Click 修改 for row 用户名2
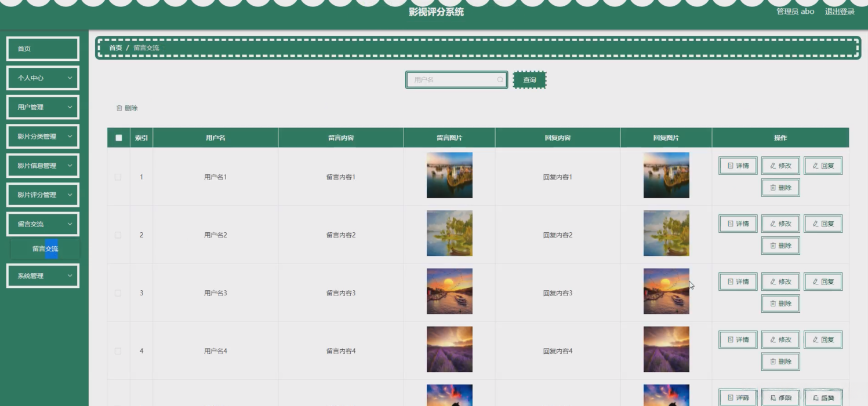 tap(780, 224)
